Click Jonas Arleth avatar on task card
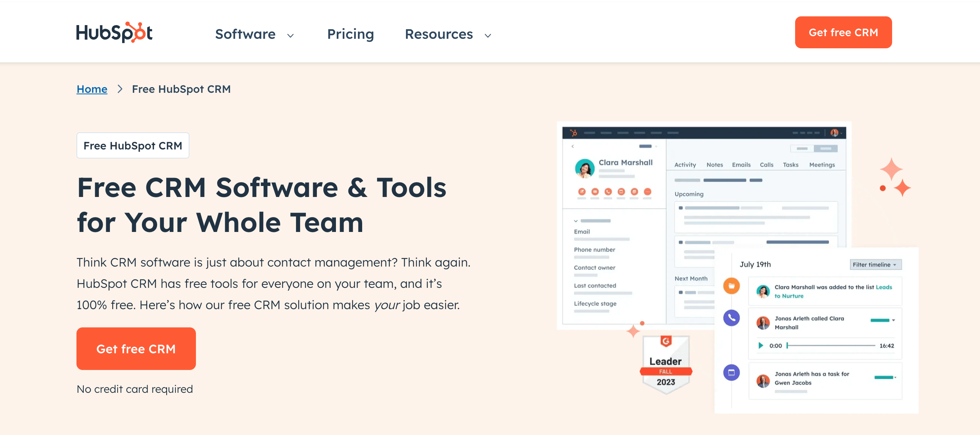The height and width of the screenshot is (435, 980). (763, 381)
